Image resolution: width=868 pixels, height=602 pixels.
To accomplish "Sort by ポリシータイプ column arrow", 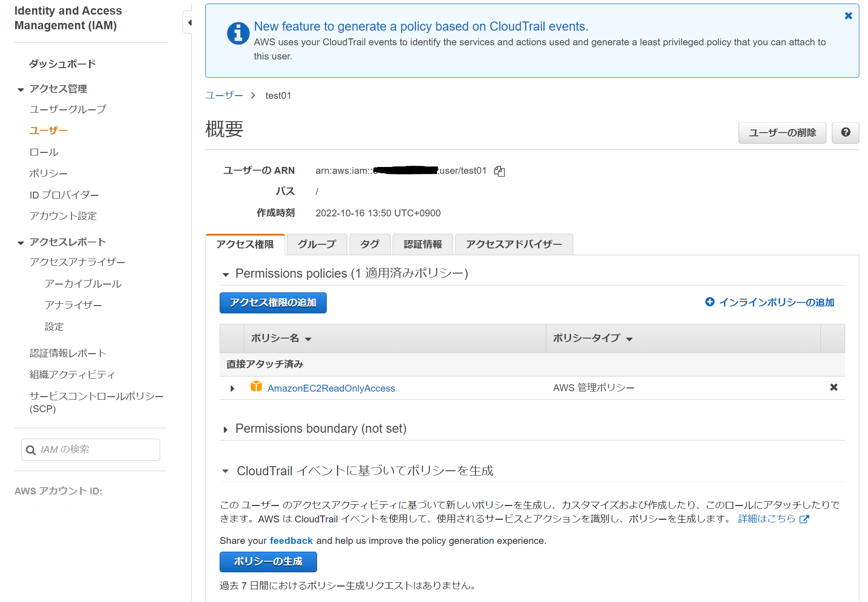I will pos(630,339).
